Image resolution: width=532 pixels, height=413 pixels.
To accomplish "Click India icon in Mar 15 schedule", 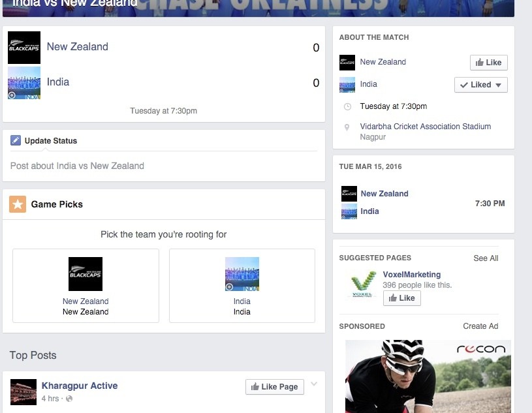I will [x=349, y=211].
